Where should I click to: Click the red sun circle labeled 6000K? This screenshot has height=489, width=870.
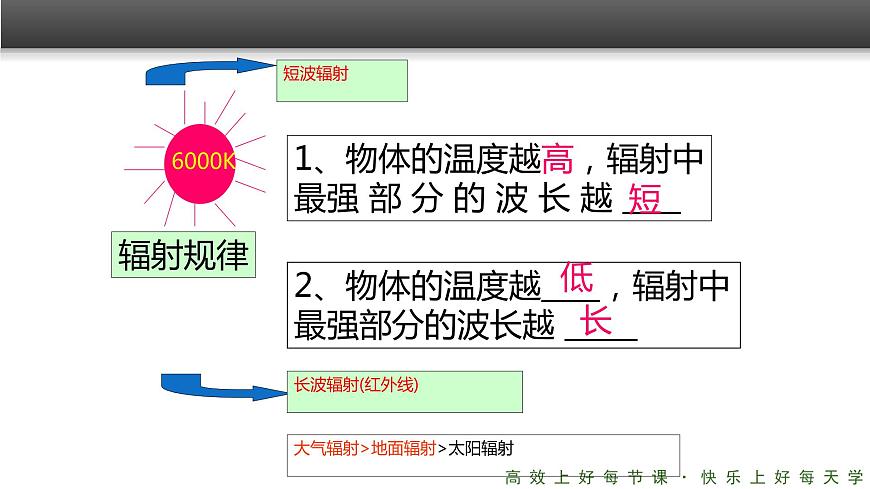click(x=200, y=164)
